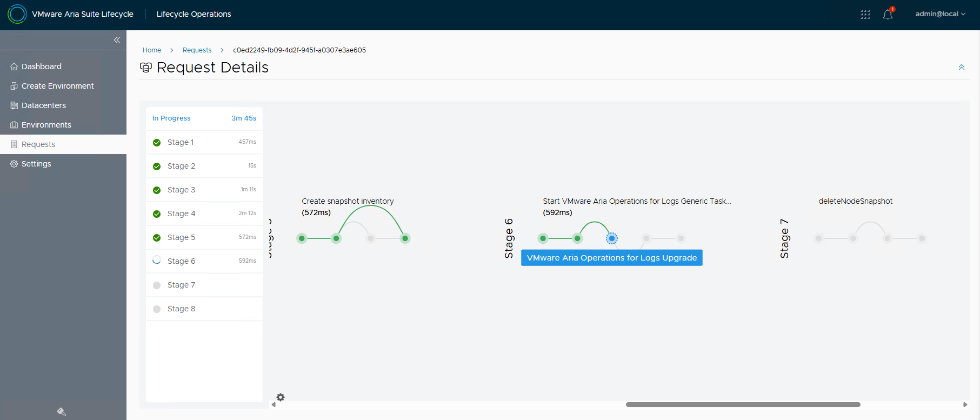Click the Home breadcrumb link
980x420 pixels.
tap(152, 50)
